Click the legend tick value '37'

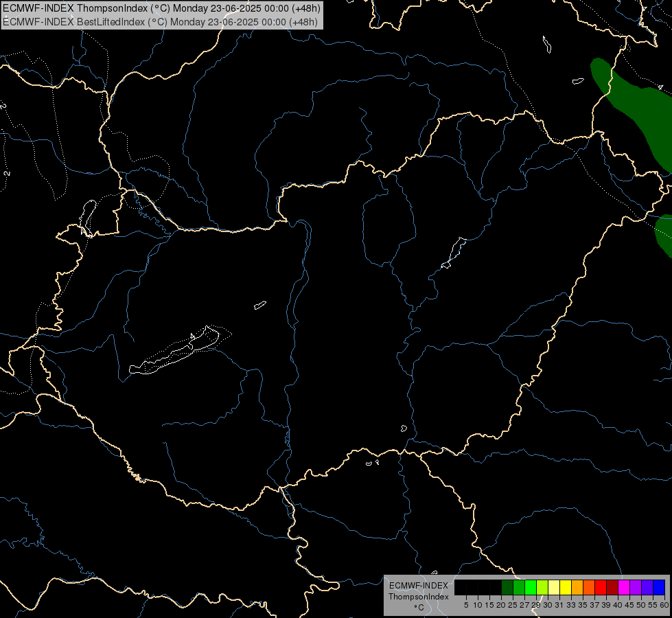[x=594, y=605]
